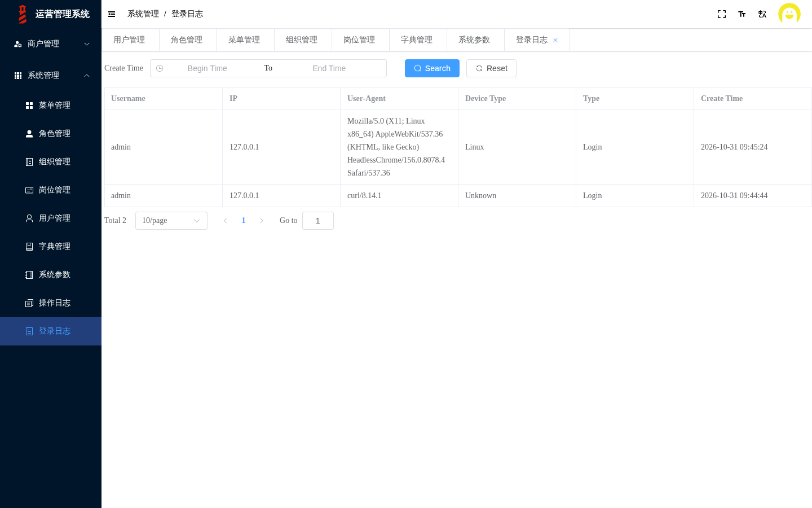
Task: Click the 岗位管理 card icon in sidebar
Action: pos(29,190)
